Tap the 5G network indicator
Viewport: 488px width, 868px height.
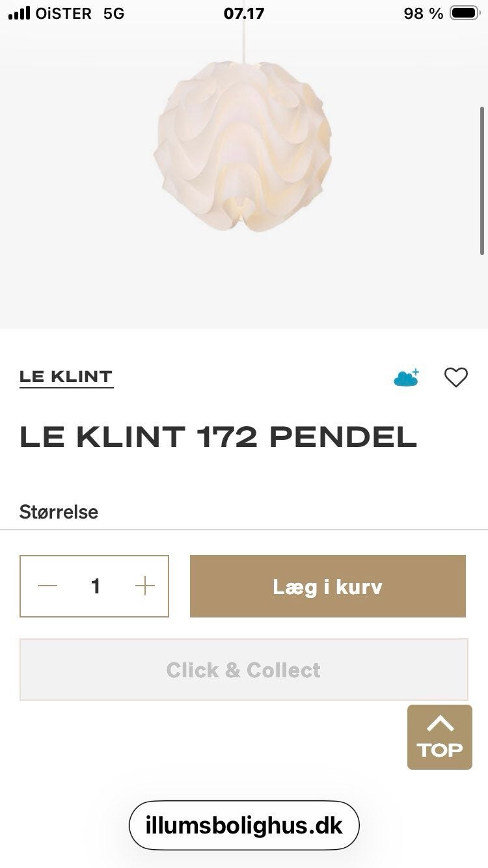[114, 14]
